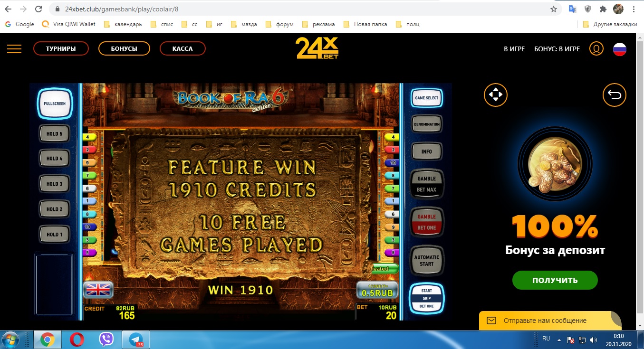Click the green ПОЛУЧИТЬ button
644x349 pixels.
(555, 280)
